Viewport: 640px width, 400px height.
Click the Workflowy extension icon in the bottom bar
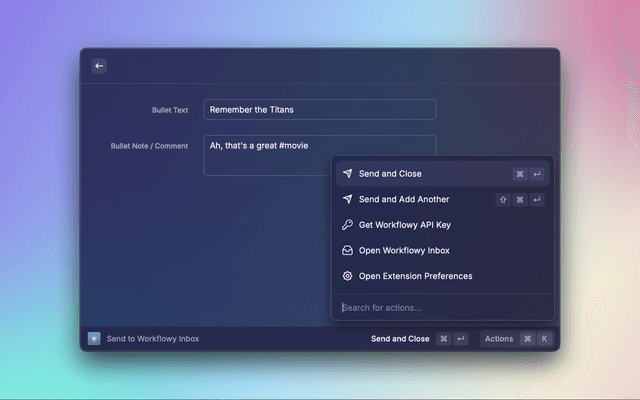tap(94, 339)
